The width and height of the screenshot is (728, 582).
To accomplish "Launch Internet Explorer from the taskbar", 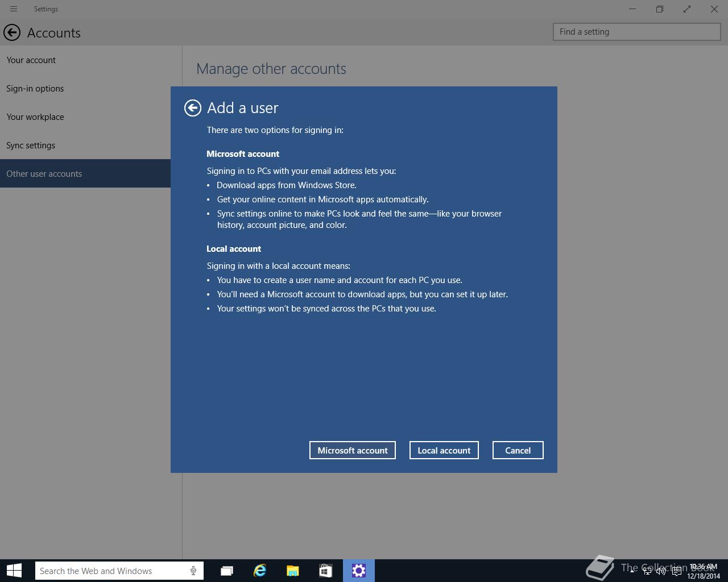I will tap(260, 571).
